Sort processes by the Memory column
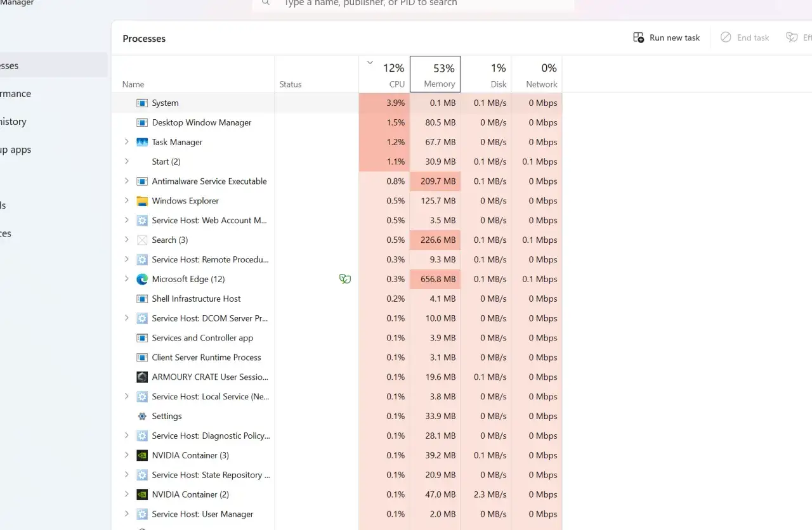The height and width of the screenshot is (530, 812). point(435,74)
